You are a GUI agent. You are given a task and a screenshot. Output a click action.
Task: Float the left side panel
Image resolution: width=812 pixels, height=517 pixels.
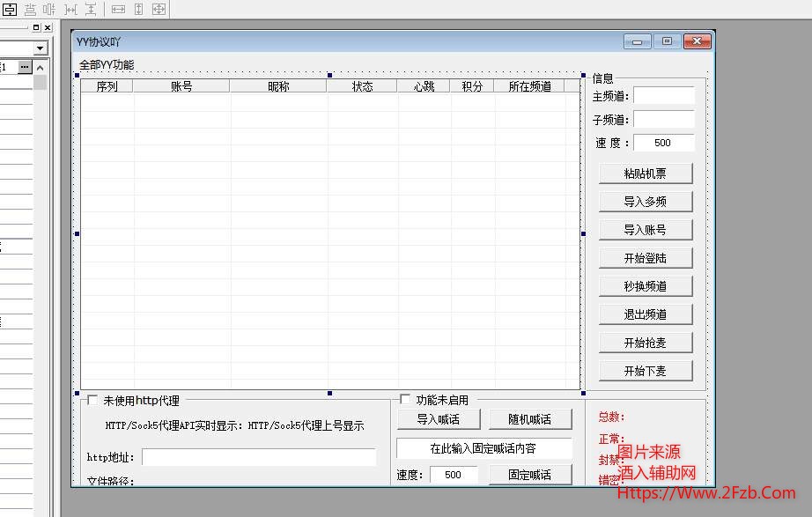tap(36, 27)
